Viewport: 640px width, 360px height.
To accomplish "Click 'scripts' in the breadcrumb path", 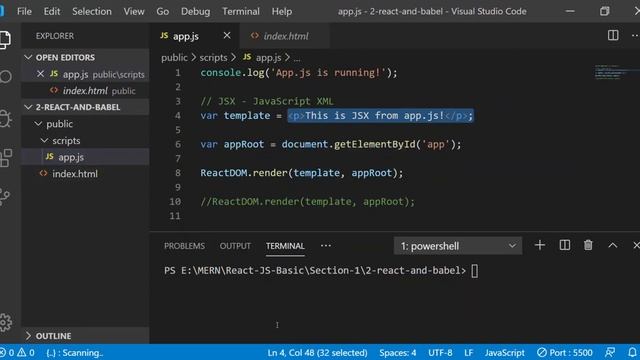I will (x=213, y=58).
